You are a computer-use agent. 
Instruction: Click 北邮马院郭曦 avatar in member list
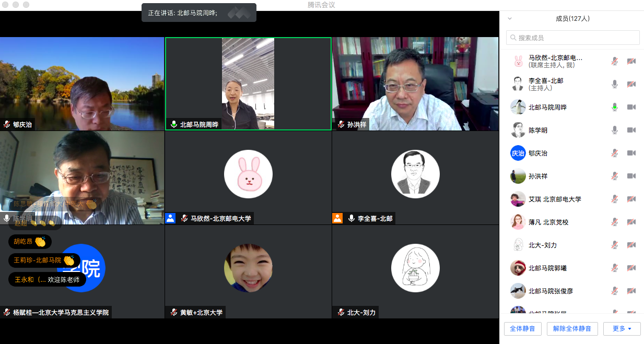click(x=518, y=268)
